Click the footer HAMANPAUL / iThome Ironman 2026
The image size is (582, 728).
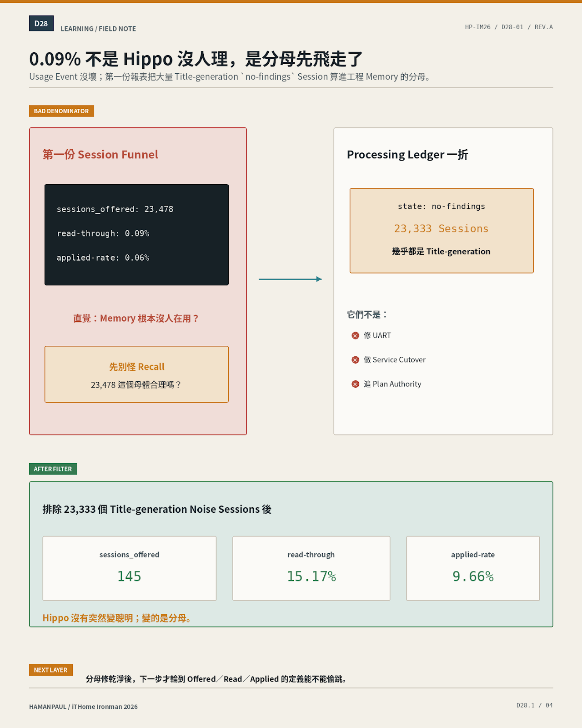point(83,707)
